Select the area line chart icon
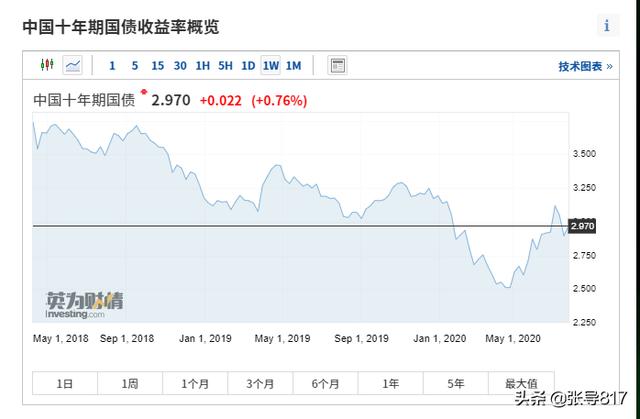The width and height of the screenshot is (640, 419). [73, 65]
